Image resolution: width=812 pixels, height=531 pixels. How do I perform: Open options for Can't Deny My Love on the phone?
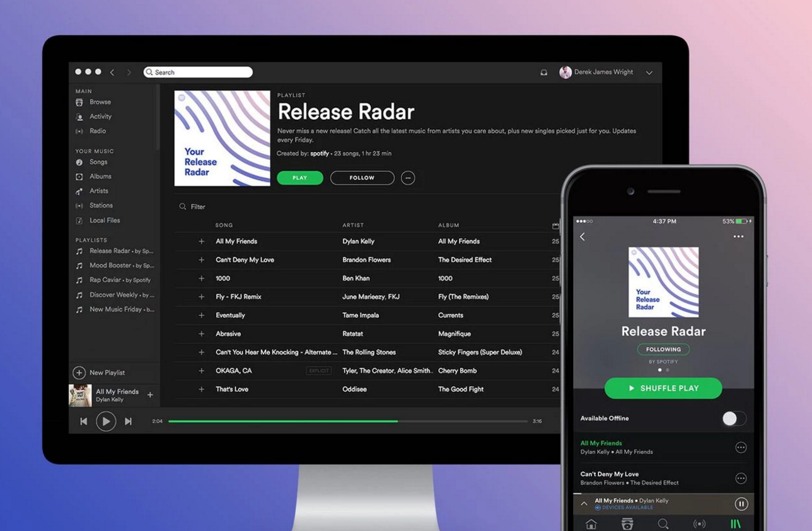(741, 479)
